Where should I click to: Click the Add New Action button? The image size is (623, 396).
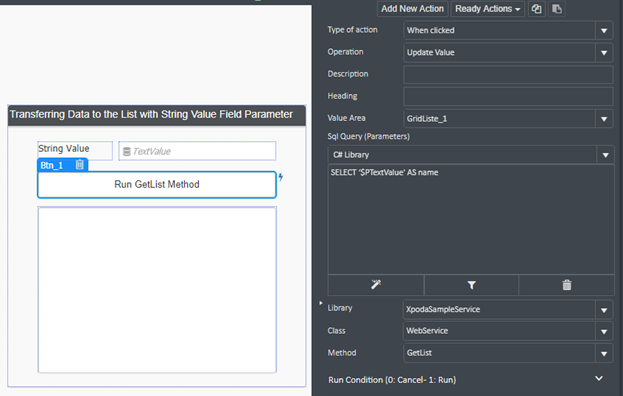[412, 9]
